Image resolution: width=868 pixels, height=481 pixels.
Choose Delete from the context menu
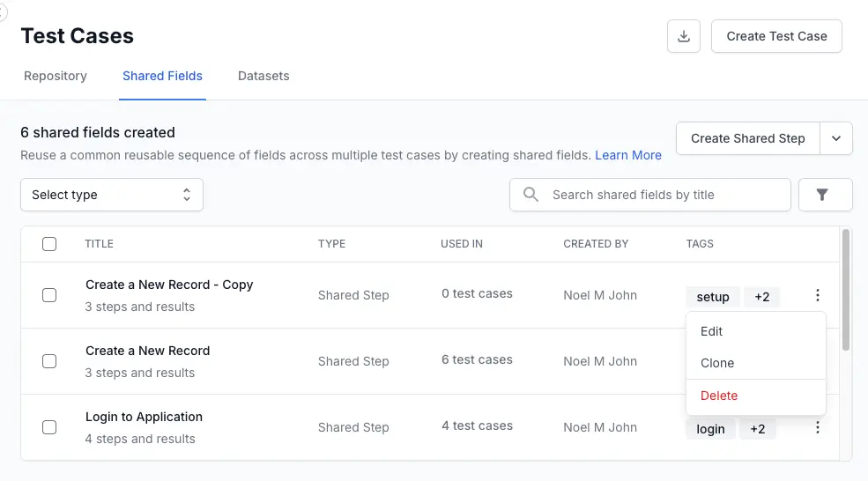pos(755,396)
